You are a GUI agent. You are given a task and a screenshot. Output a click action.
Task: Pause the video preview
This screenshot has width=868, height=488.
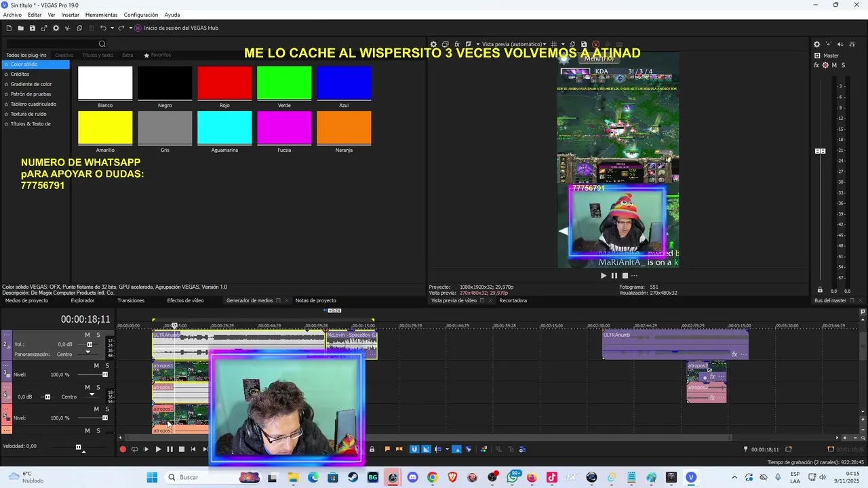(614, 275)
